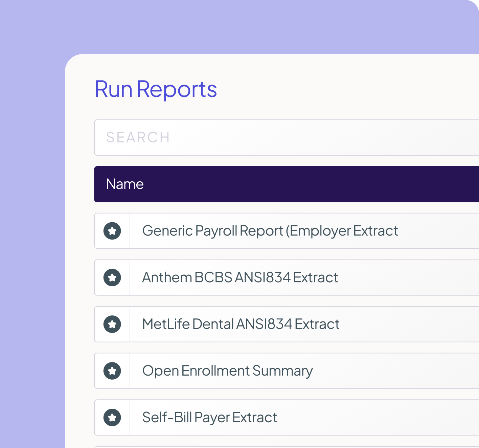
Task: Click the SEARCH placeholder text
Action: 138,138
